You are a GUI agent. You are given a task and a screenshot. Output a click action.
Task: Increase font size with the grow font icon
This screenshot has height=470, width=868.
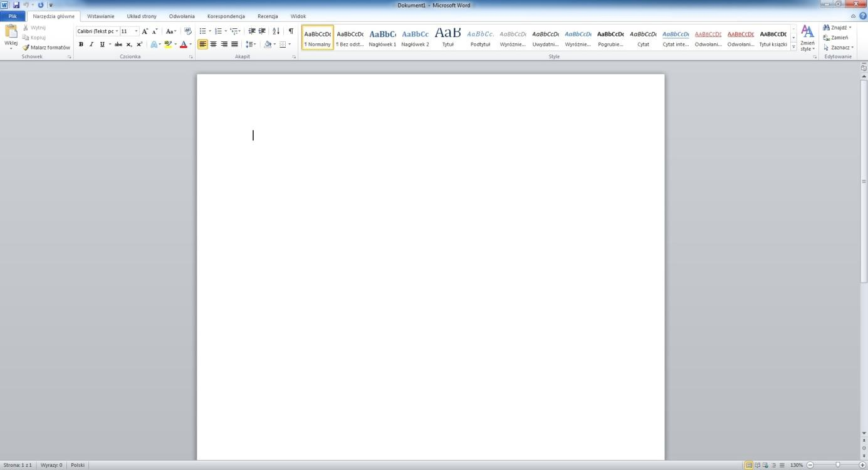(145, 31)
